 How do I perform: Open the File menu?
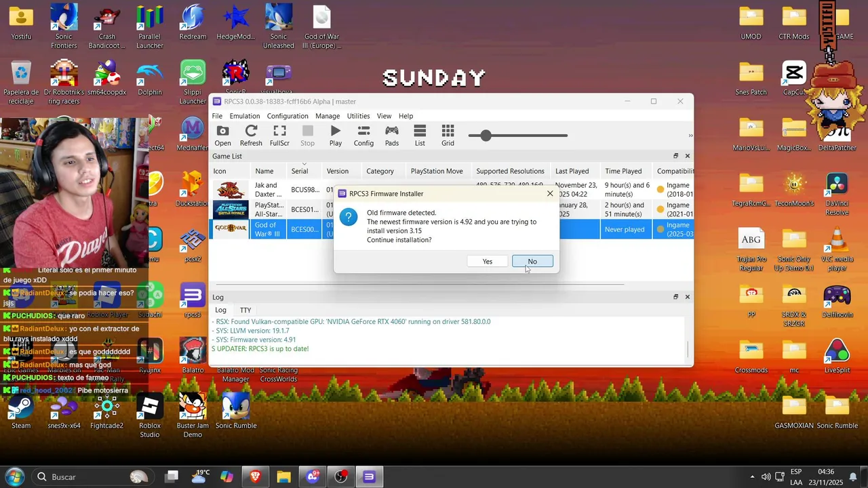217,116
